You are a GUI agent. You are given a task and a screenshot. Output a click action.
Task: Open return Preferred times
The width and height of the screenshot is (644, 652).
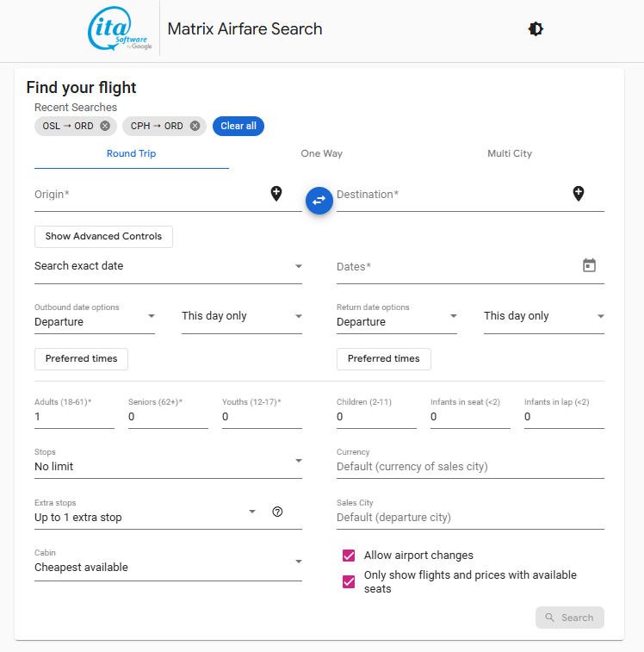384,359
